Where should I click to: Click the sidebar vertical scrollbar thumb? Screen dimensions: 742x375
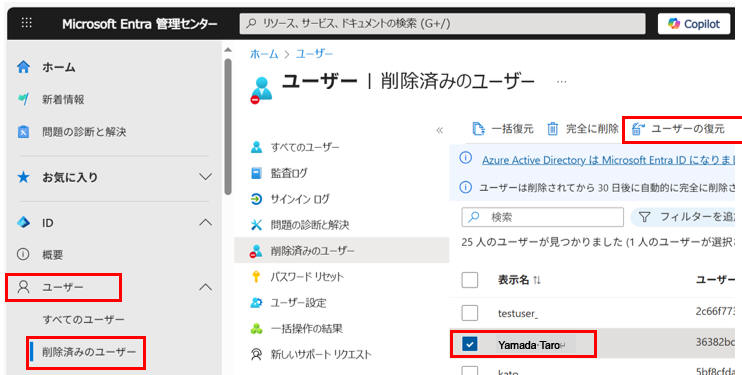pos(228,125)
